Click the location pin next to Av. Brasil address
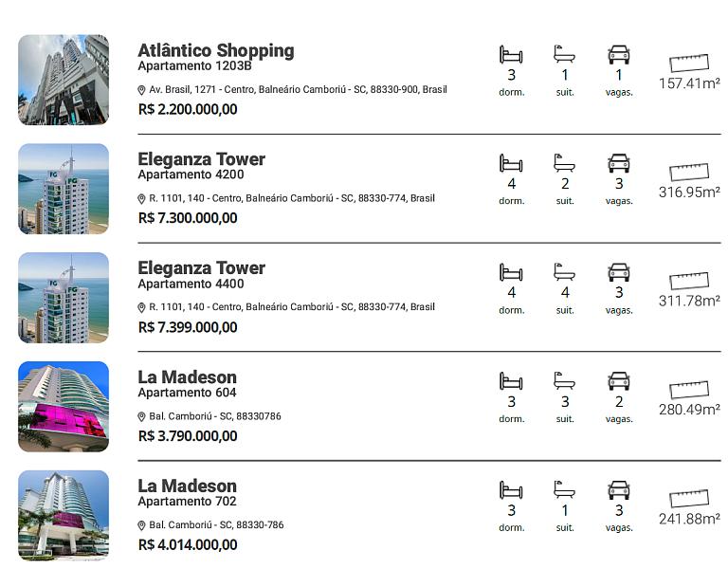This screenshot has height=569, width=728. click(142, 90)
